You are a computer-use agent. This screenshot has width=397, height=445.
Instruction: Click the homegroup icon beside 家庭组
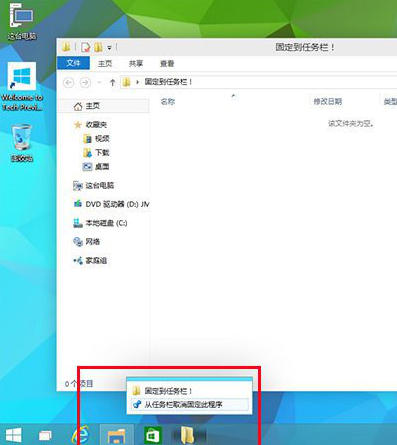coord(78,261)
